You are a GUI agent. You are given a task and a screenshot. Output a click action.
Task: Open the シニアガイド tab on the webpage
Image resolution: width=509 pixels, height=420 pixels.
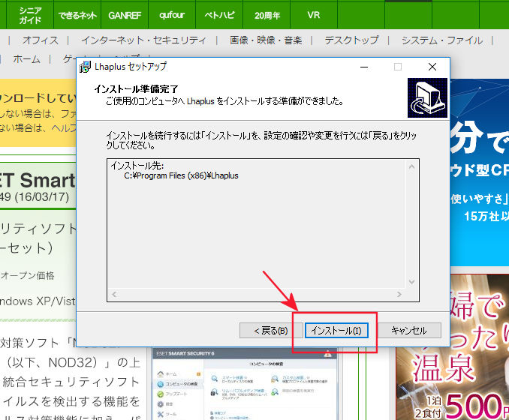tap(30, 15)
